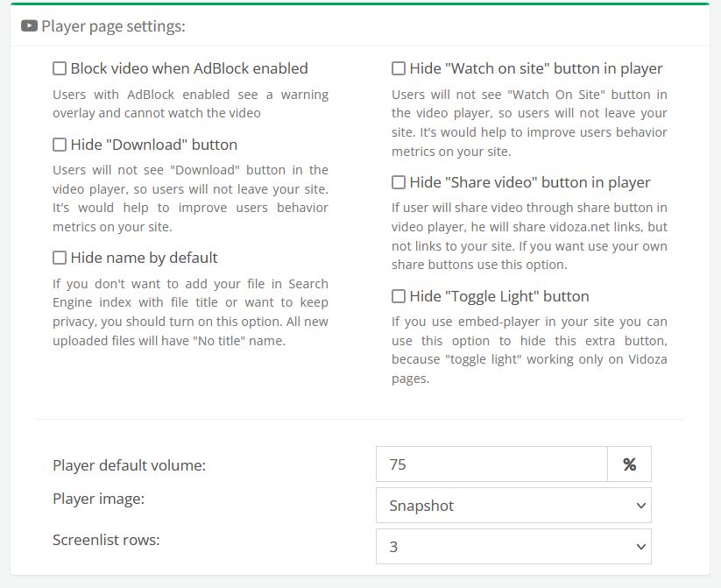
Task: Click the AdBlock warning overlay description text
Action: tap(190, 103)
